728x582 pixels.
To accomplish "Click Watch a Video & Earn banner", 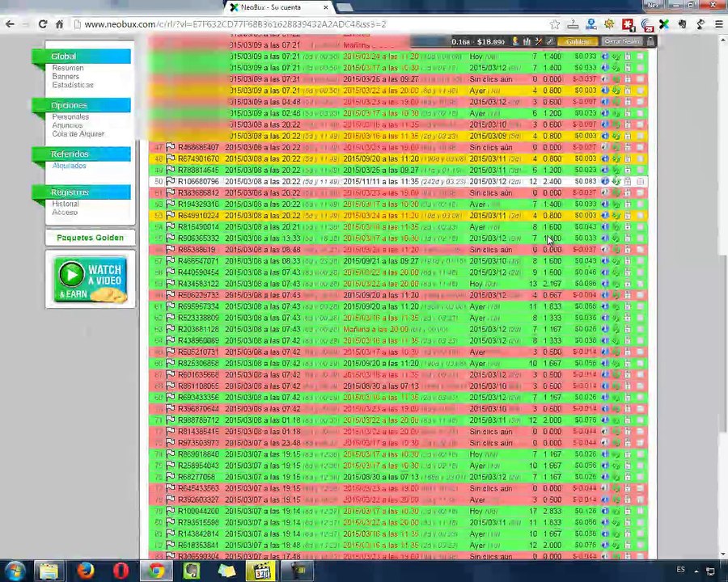I will (x=91, y=280).
